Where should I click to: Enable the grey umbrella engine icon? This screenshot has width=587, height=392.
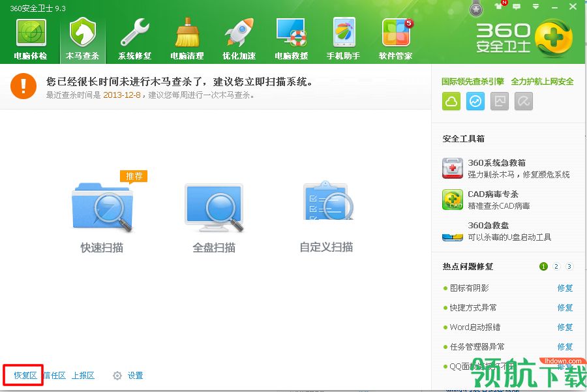(x=524, y=101)
